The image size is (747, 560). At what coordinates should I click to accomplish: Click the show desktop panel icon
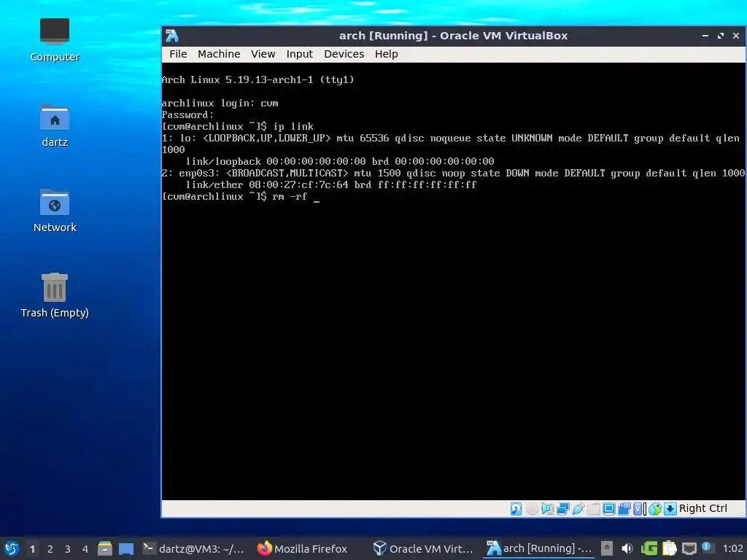coord(125,548)
